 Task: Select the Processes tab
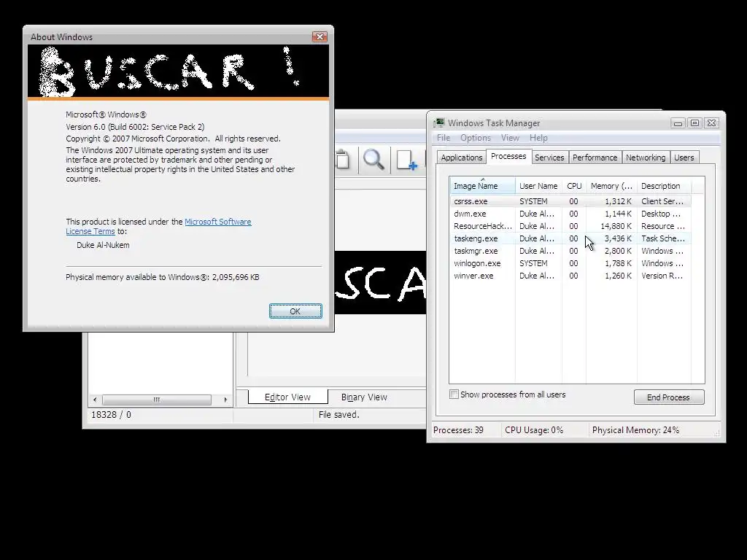click(508, 156)
